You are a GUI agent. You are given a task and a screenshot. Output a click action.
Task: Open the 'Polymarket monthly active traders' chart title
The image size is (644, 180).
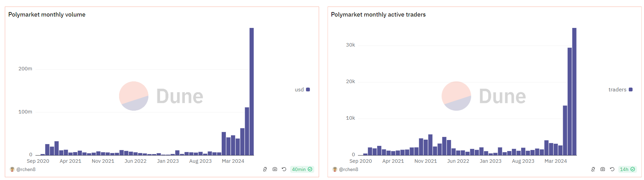(378, 14)
